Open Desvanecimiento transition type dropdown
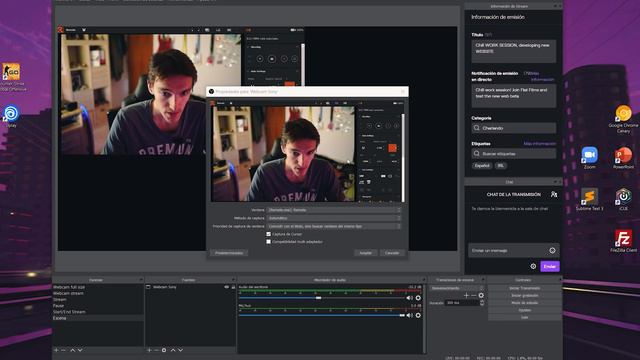 (x=457, y=288)
